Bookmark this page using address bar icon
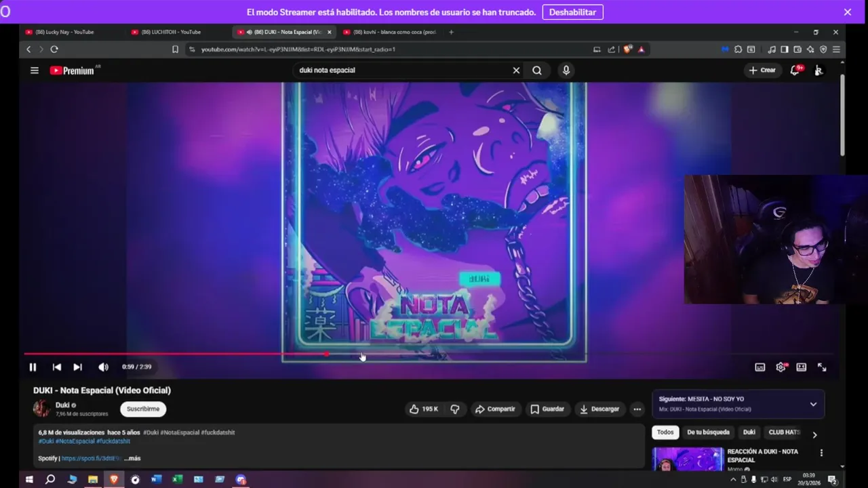The image size is (868, 488). tap(175, 49)
